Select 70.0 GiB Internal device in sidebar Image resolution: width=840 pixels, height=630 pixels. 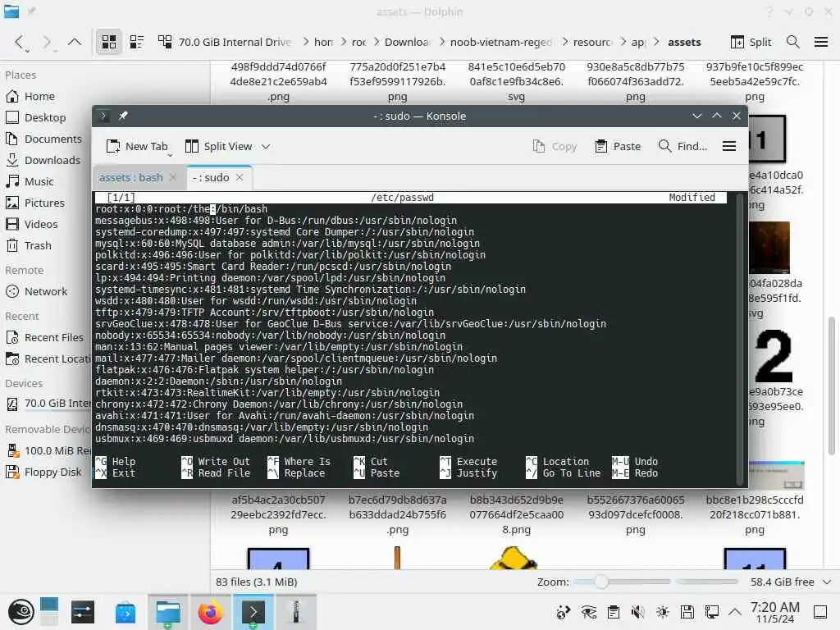click(x=48, y=404)
